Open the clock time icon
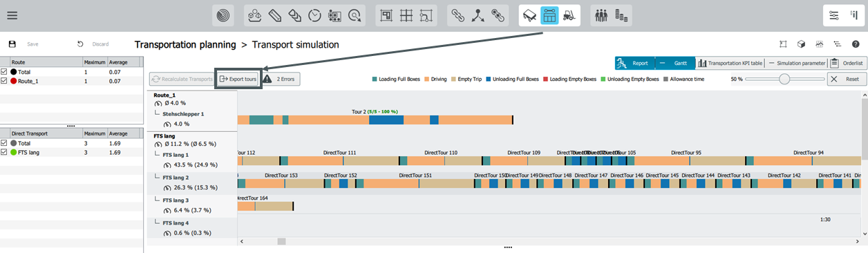This screenshot has height=253, width=868. (315, 15)
